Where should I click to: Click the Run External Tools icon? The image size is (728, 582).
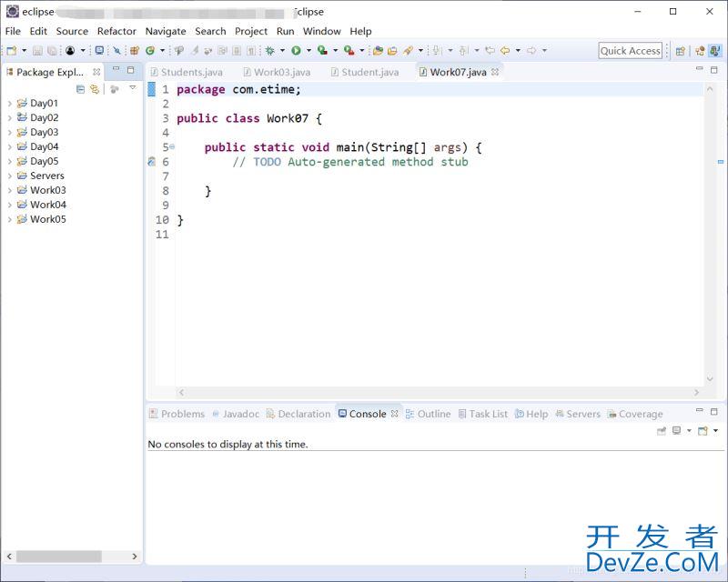coord(349,51)
